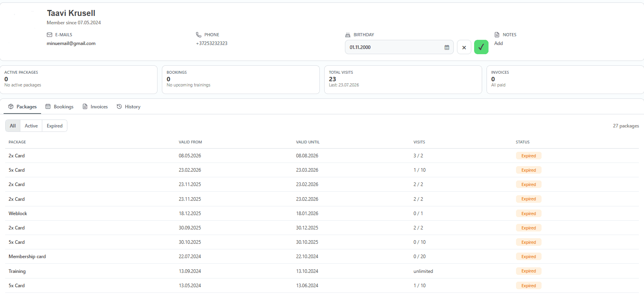The image size is (644, 294).
Task: Click the birthday cake icon
Action: click(348, 35)
